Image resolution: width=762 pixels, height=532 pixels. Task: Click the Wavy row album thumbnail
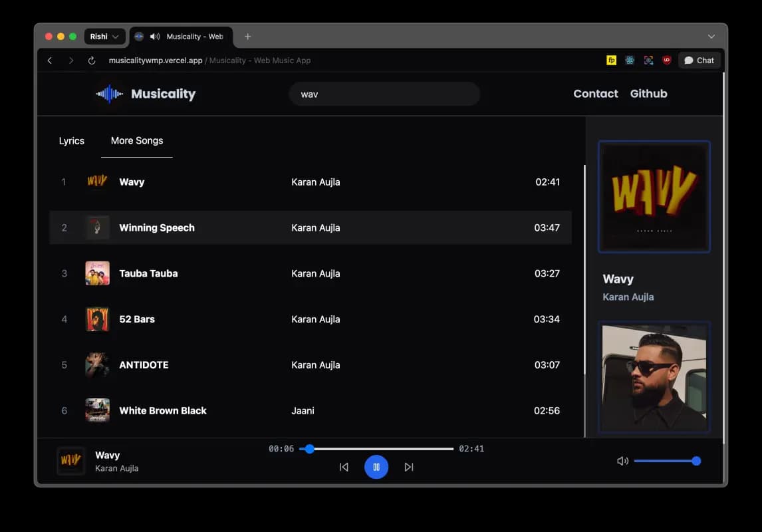click(x=97, y=182)
